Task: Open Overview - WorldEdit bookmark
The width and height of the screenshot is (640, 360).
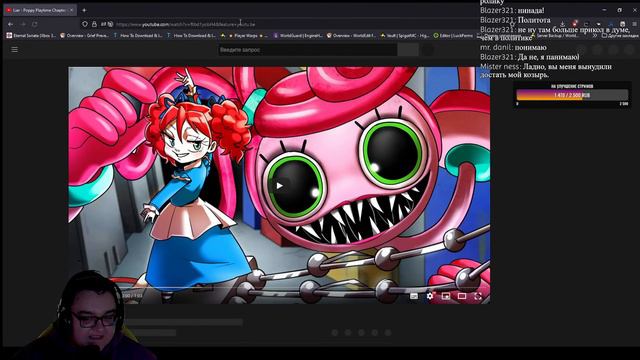Action: 351,36
